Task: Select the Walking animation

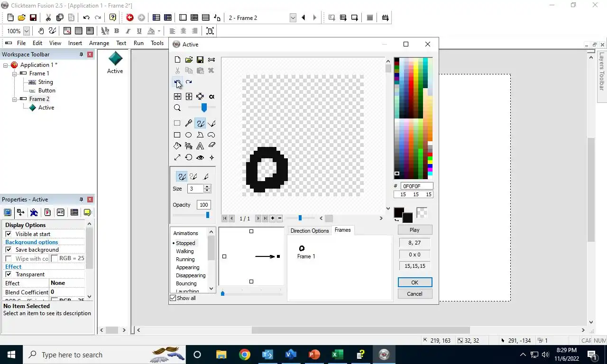Action: pos(185,251)
